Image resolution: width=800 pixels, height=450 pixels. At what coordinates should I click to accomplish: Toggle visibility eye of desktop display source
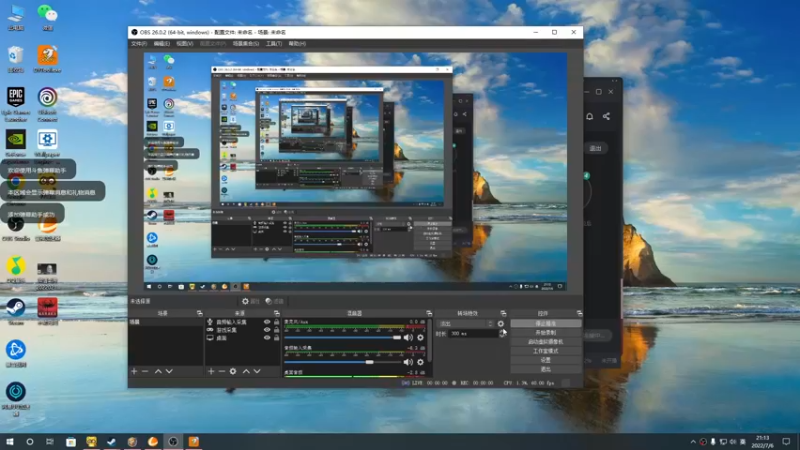[x=267, y=338]
